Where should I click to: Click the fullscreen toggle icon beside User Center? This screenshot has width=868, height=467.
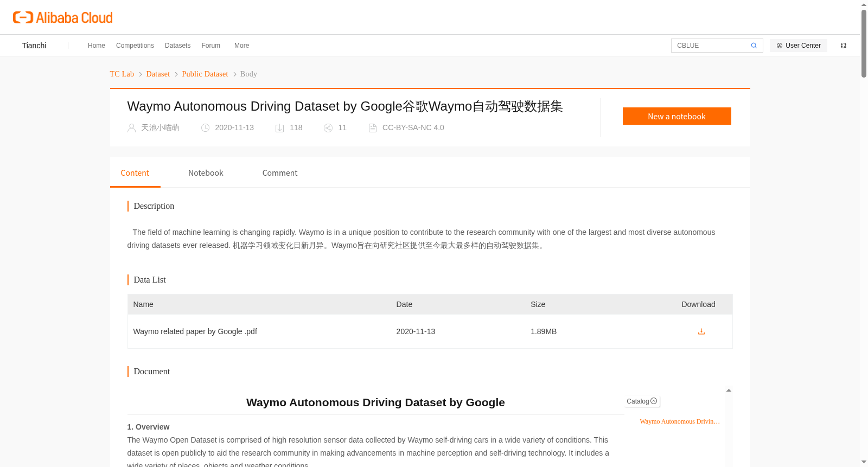tap(844, 46)
